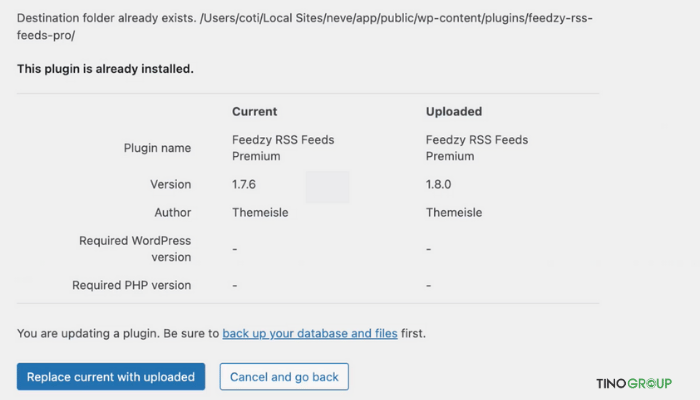Click Replace current with uploaded button

111,376
